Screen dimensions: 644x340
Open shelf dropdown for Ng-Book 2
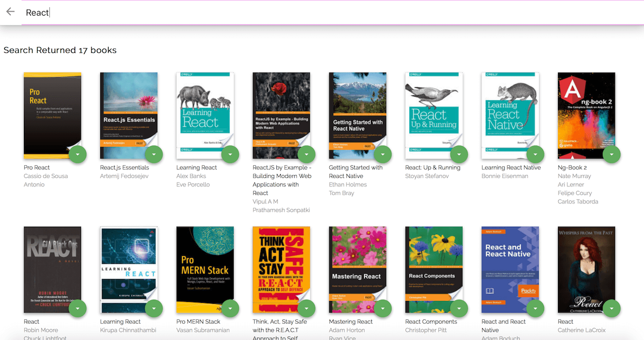click(x=612, y=154)
